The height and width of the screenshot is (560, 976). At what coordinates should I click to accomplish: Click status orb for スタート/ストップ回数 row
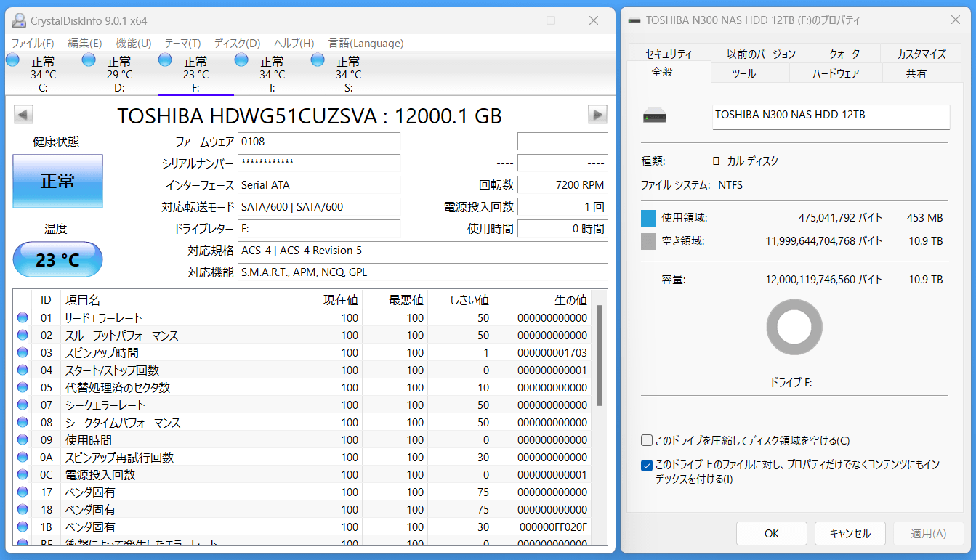[x=23, y=370]
